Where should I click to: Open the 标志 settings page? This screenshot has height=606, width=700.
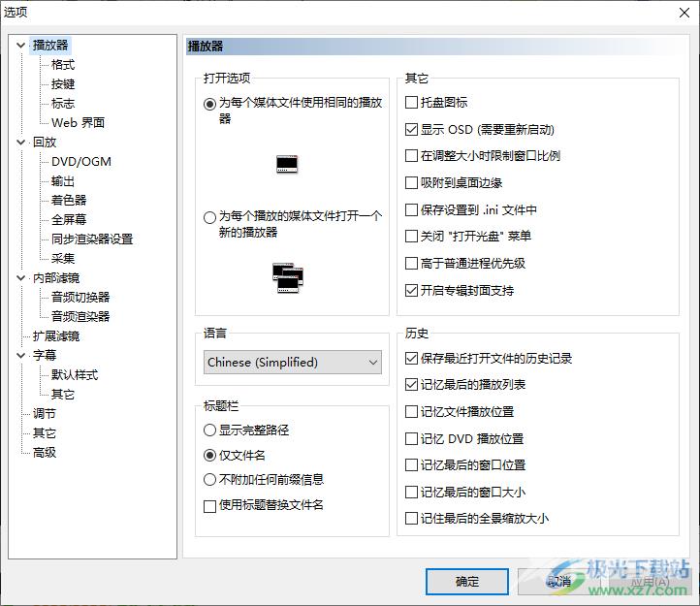[63, 104]
